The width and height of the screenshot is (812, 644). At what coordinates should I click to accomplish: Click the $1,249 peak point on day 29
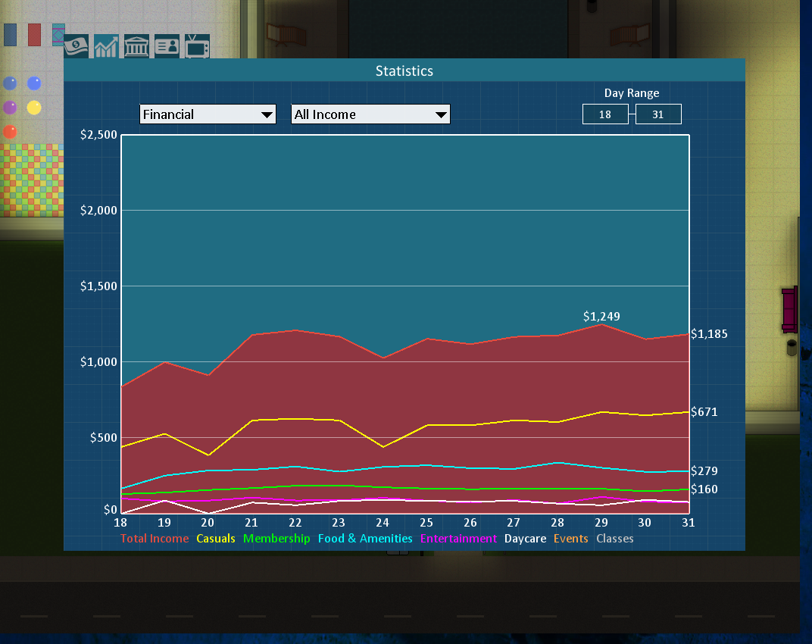point(602,324)
